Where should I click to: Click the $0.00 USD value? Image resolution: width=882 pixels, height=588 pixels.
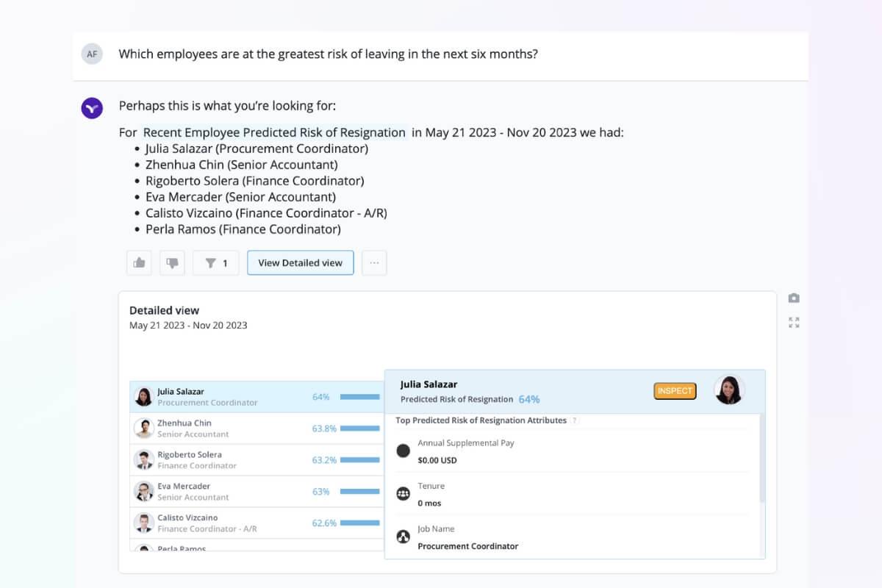pos(437,461)
